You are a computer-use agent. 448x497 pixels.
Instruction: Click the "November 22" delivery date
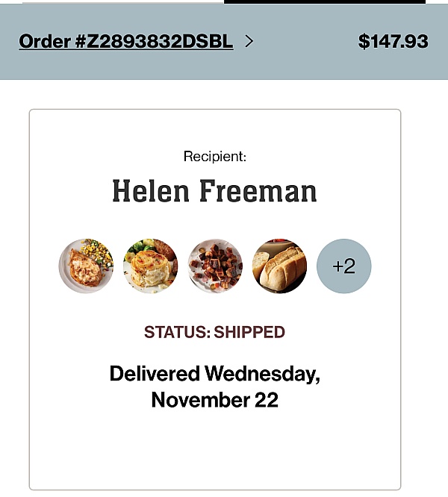[x=214, y=400]
